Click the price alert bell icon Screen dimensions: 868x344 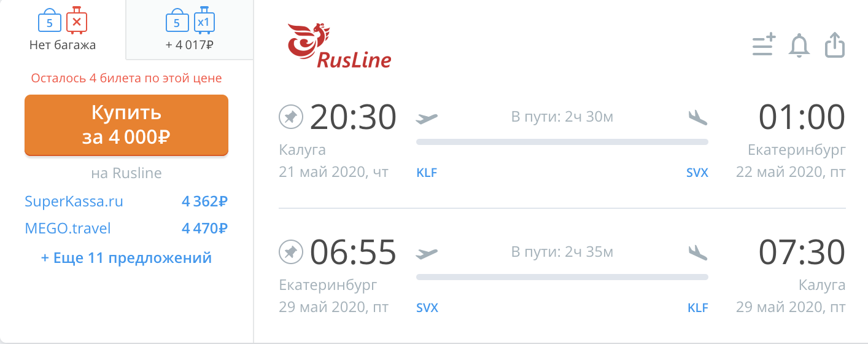click(799, 46)
